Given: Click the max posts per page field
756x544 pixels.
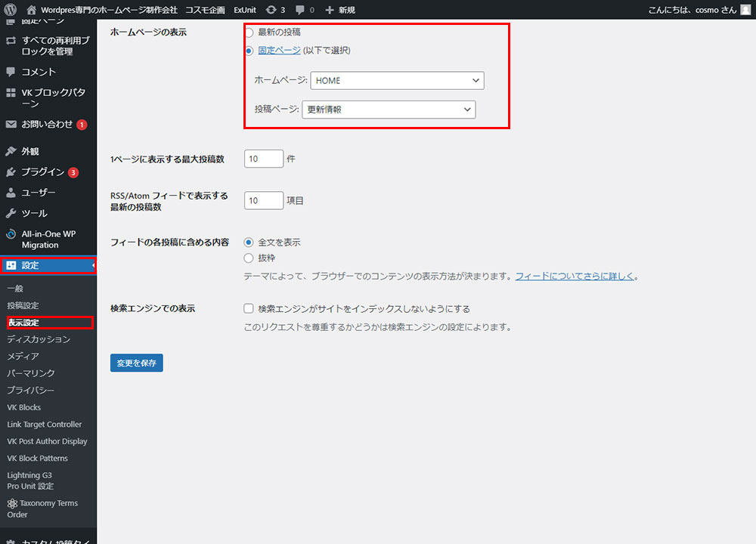Looking at the screenshot, I should (x=263, y=159).
